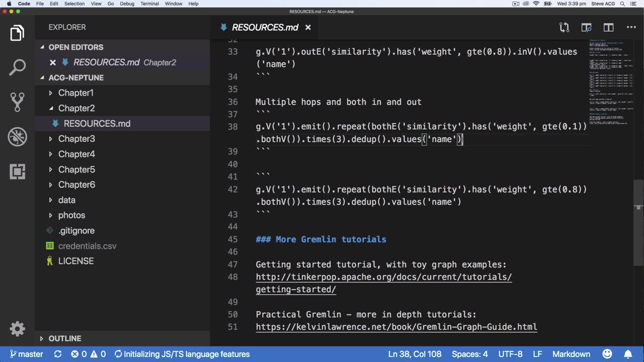
Task: Expand the Chapter1 folder
Action: [x=75, y=93]
